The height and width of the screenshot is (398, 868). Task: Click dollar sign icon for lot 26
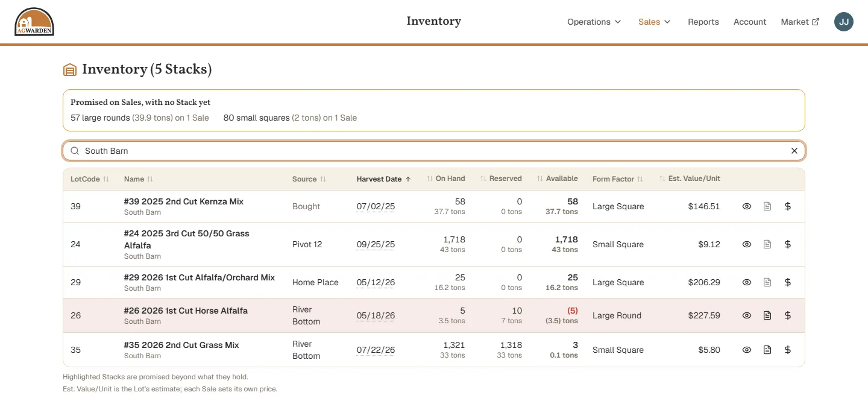(787, 315)
